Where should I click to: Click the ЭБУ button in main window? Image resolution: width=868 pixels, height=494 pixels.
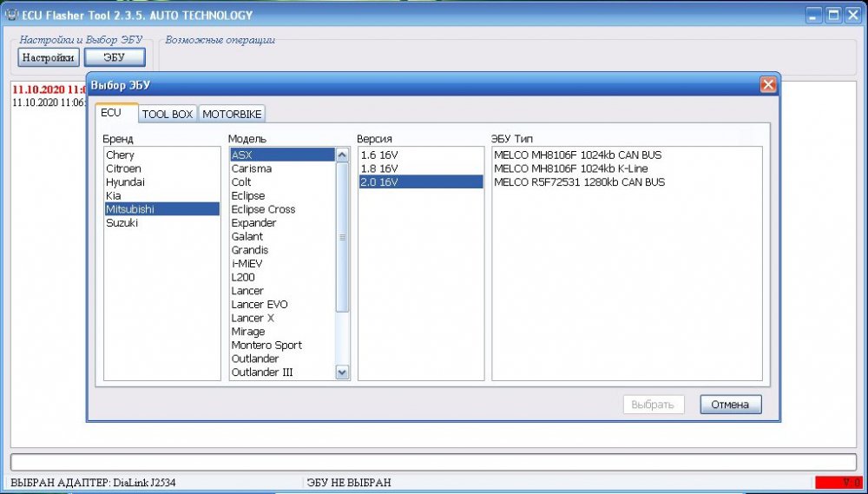115,57
